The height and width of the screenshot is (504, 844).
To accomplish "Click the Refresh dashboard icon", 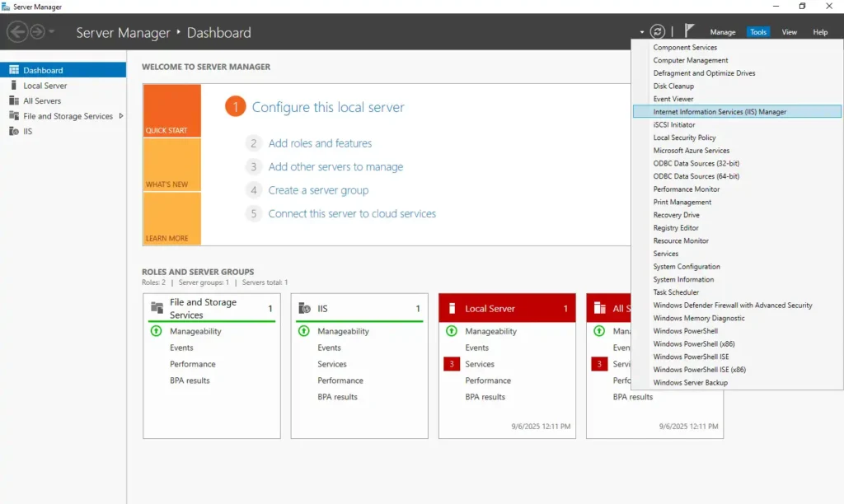I will pyautogui.click(x=657, y=32).
